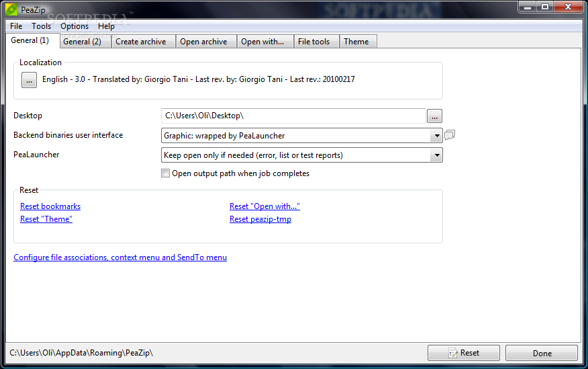The image size is (588, 369).
Task: Click the Done button
Action: click(x=542, y=354)
